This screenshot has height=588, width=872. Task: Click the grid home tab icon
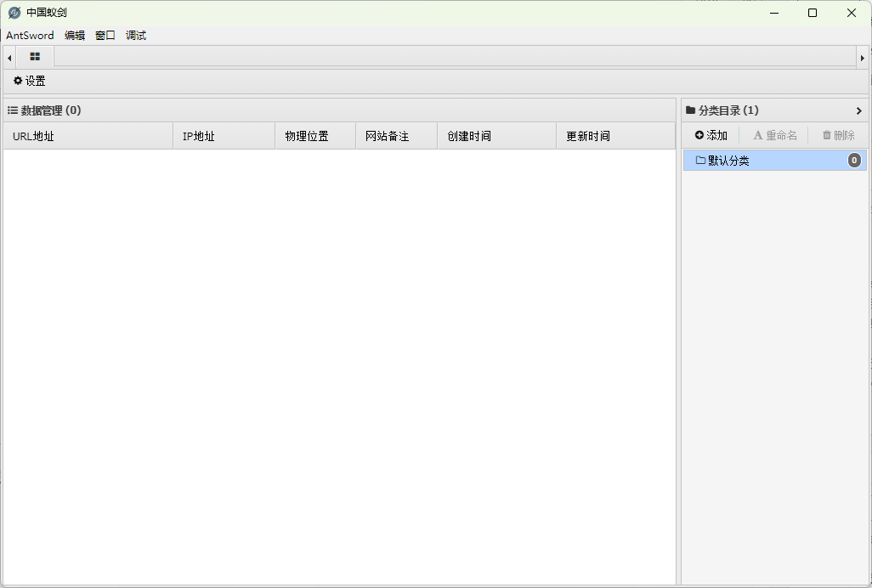(x=35, y=57)
